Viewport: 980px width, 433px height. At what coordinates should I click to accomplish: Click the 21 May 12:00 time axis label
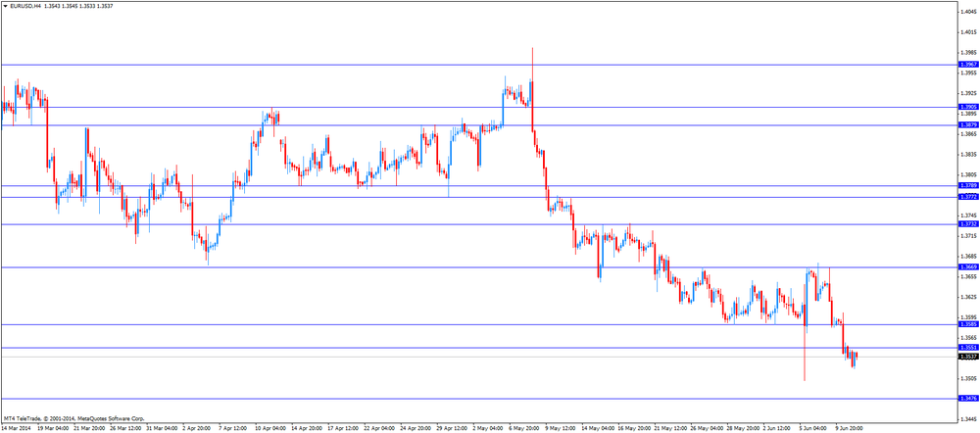(x=668, y=429)
